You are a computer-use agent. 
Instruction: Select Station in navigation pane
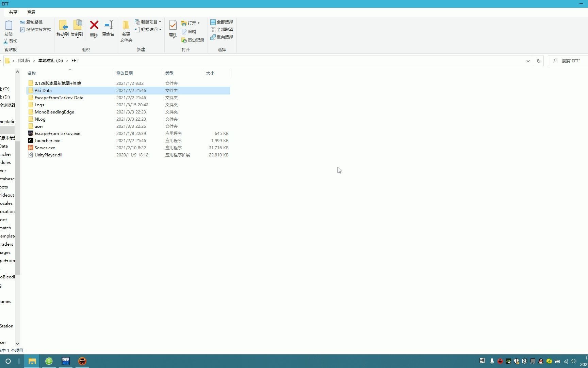[7, 326]
